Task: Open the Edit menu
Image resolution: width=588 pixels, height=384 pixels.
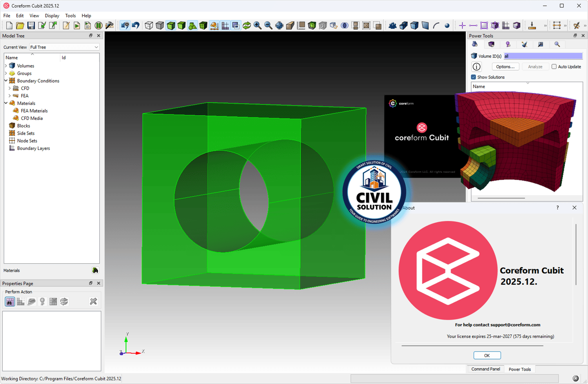Action: coord(20,16)
